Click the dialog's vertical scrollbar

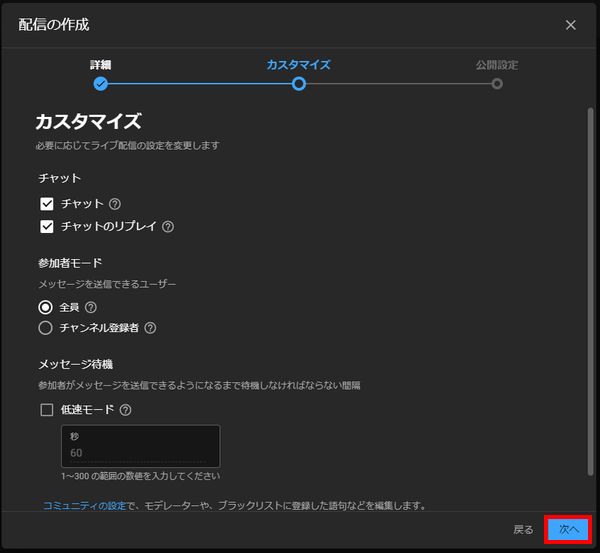[x=590, y=292]
